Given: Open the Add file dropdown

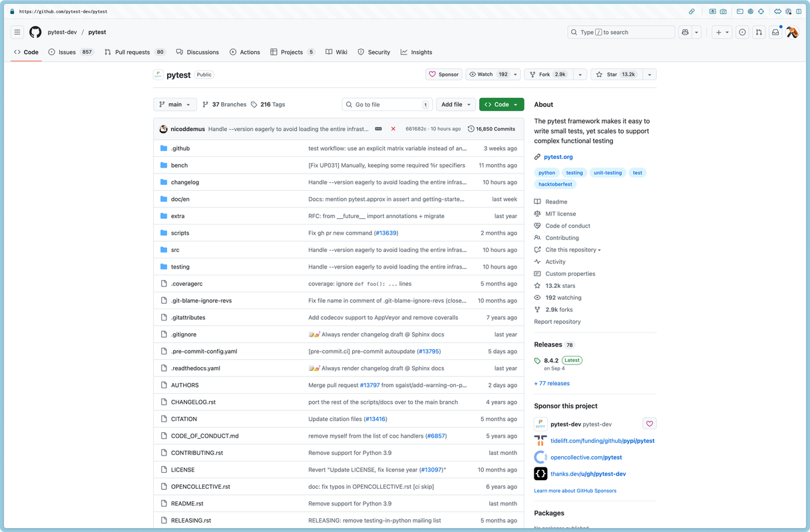Looking at the screenshot, I should pyautogui.click(x=456, y=104).
